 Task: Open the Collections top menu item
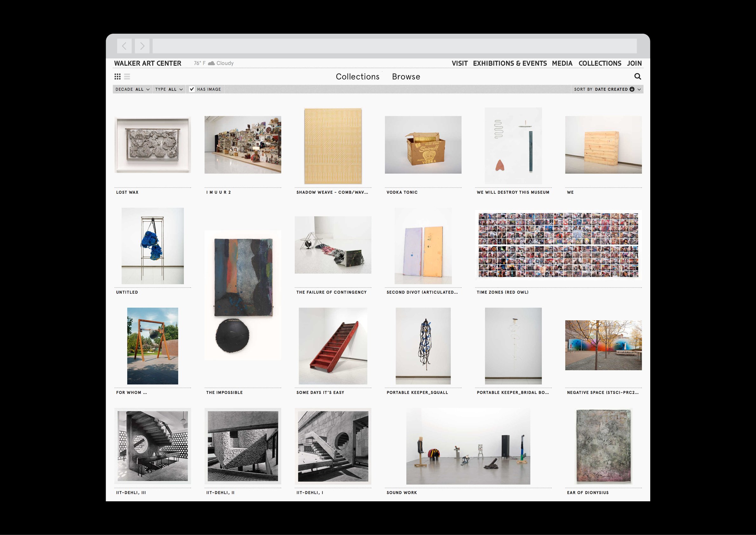599,63
